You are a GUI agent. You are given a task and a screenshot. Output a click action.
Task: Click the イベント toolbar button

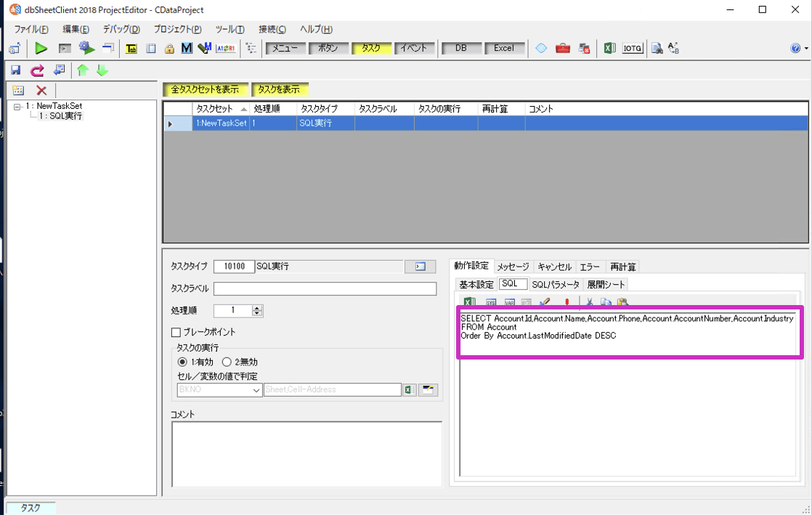point(414,48)
